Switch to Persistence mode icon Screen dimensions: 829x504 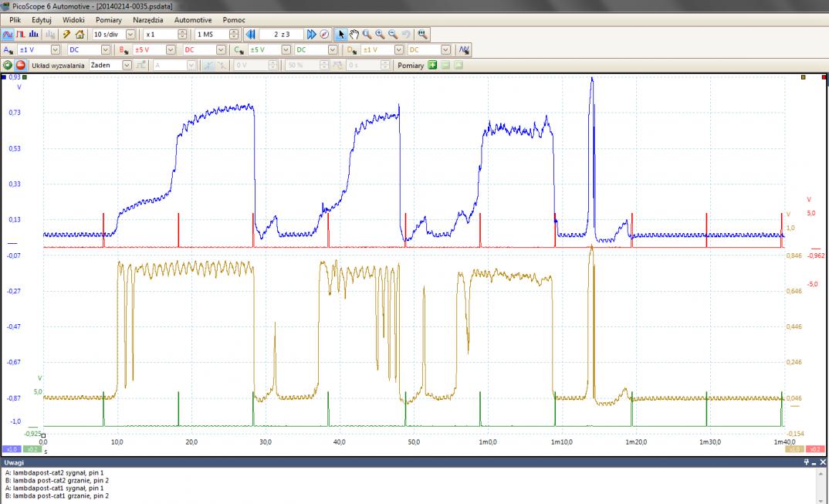click(22, 34)
